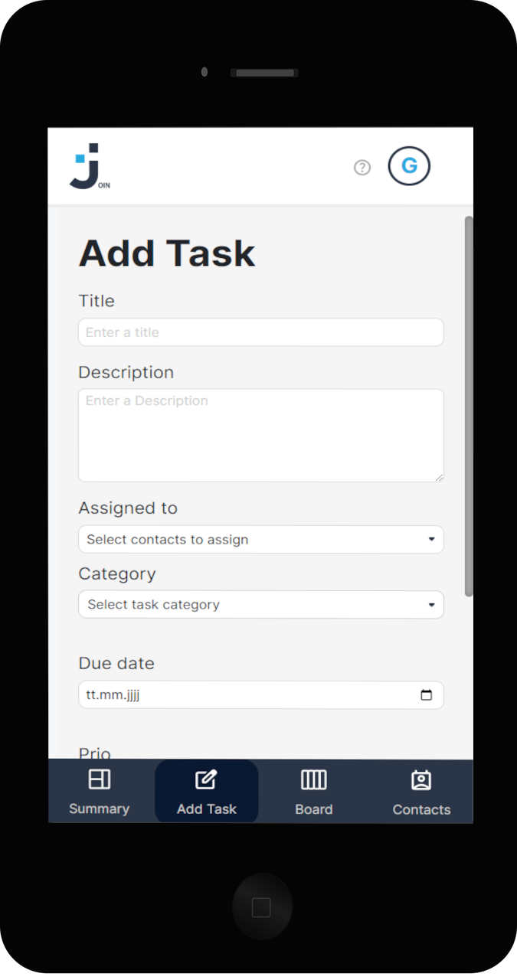Open the Contacts tab label
This screenshot has height=980, width=517.
click(421, 809)
